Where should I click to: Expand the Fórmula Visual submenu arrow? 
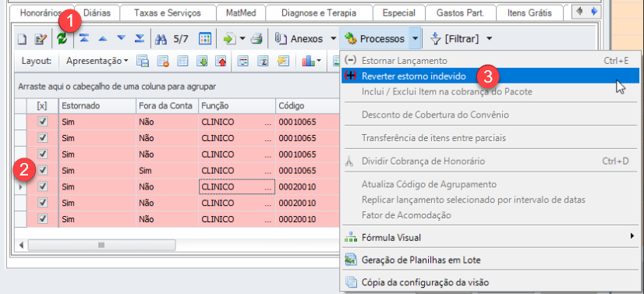(x=632, y=236)
